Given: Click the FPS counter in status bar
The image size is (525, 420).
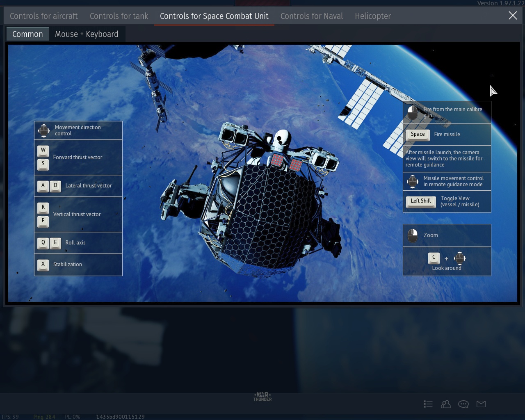Looking at the screenshot, I should pos(10,417).
